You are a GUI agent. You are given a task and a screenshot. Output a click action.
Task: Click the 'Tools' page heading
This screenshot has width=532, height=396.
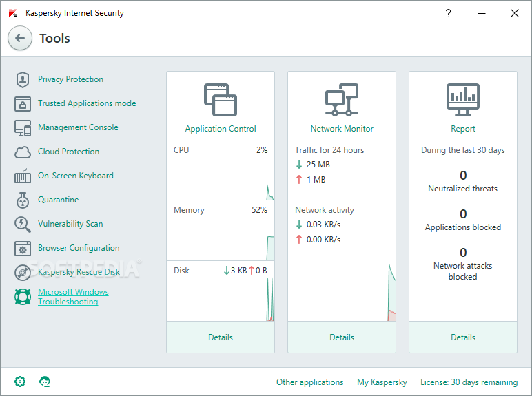pos(54,39)
